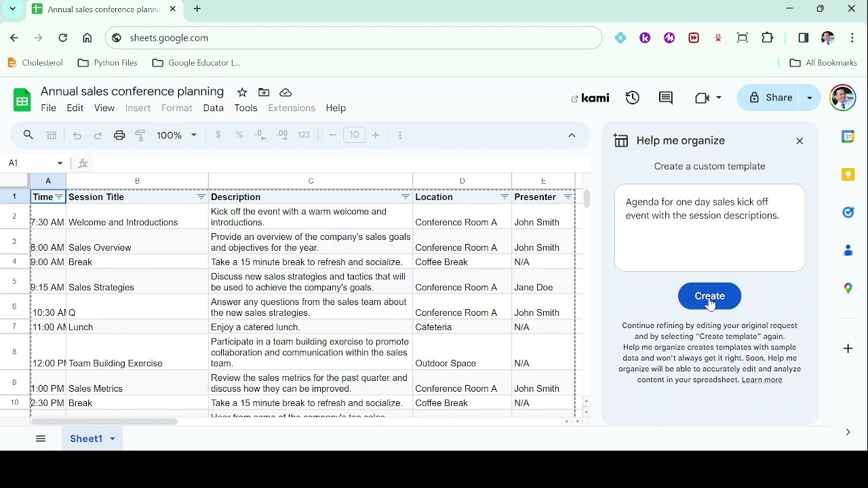Reload the browser page
The width and height of the screenshot is (868, 488).
click(x=63, y=38)
